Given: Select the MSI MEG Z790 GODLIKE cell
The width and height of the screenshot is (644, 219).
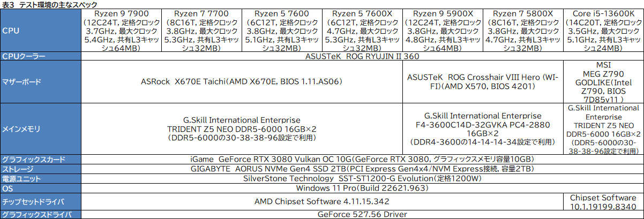Looking at the screenshot, I should (x=603, y=82).
